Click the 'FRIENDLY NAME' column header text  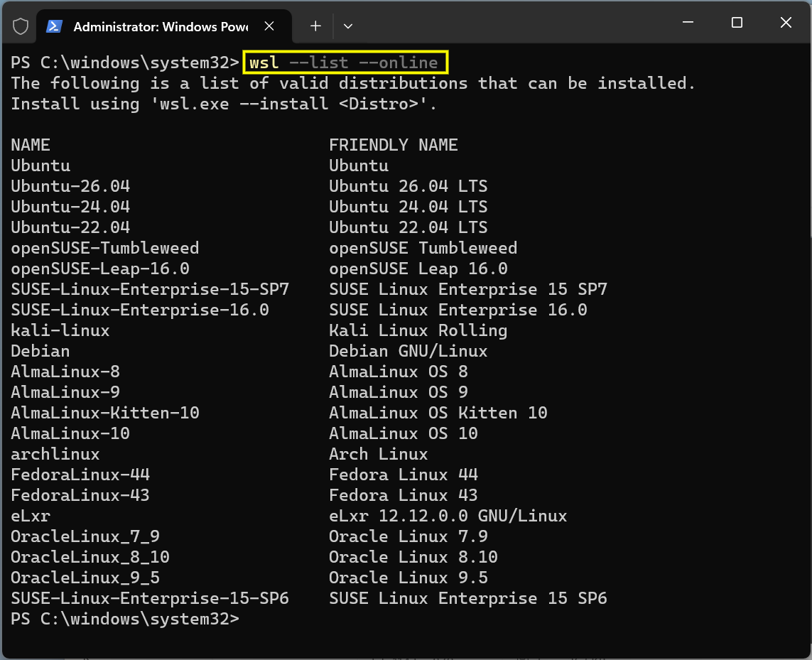(x=393, y=145)
